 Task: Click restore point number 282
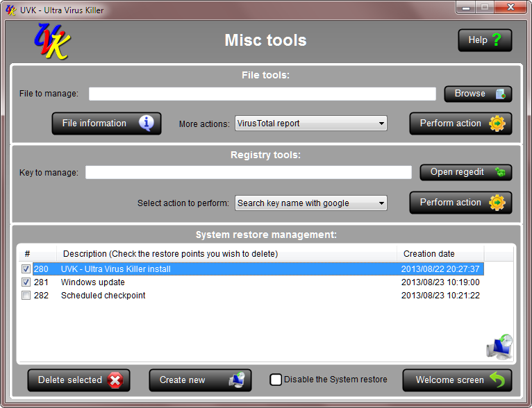[x=41, y=295]
